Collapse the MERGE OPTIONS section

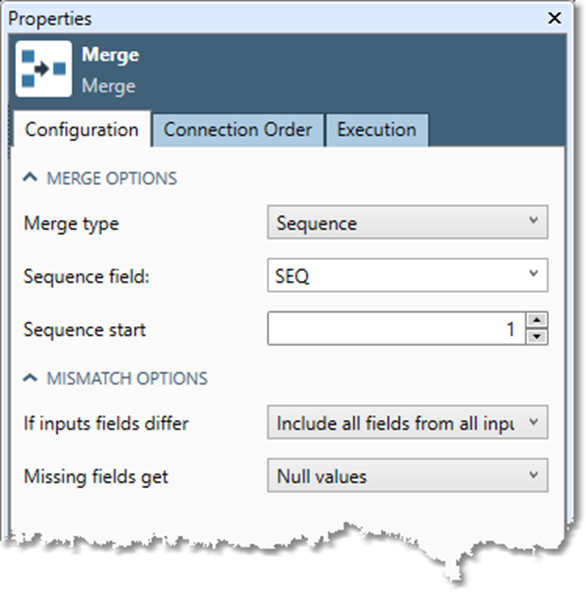coord(30,177)
